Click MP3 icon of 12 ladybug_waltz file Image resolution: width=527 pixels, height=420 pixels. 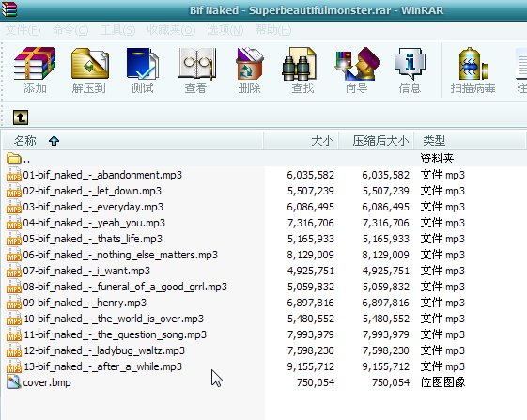pyautogui.click(x=14, y=350)
